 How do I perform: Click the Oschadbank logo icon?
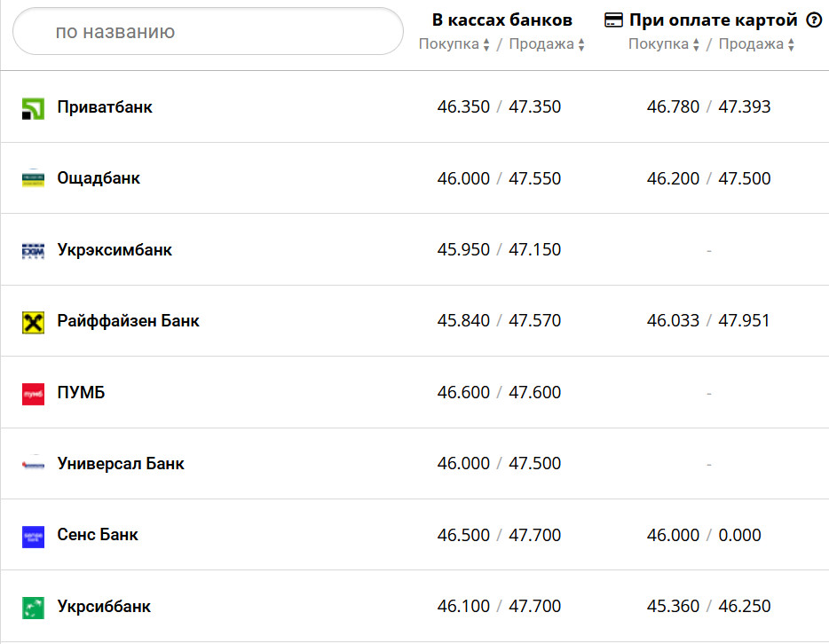click(x=33, y=179)
